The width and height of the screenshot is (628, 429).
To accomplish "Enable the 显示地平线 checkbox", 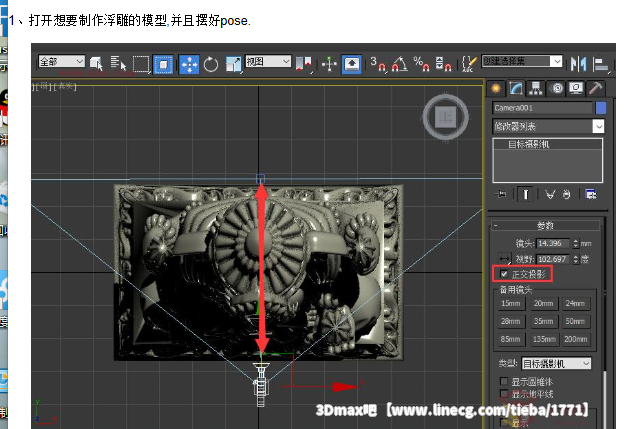I will click(x=504, y=394).
